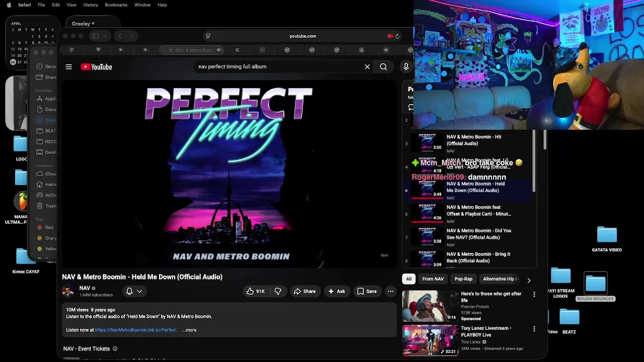Save the video to a playlist
Viewport: 644px width, 362px height.
point(367,291)
